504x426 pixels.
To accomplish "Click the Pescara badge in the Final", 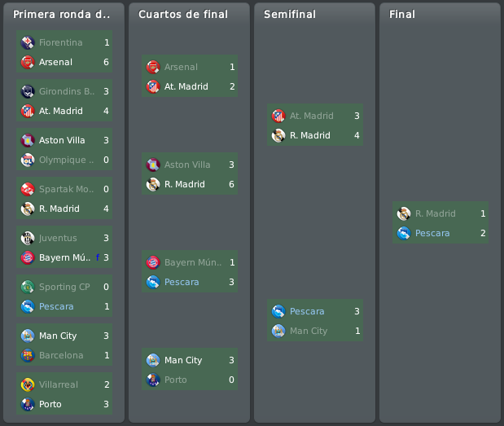I will click(404, 233).
